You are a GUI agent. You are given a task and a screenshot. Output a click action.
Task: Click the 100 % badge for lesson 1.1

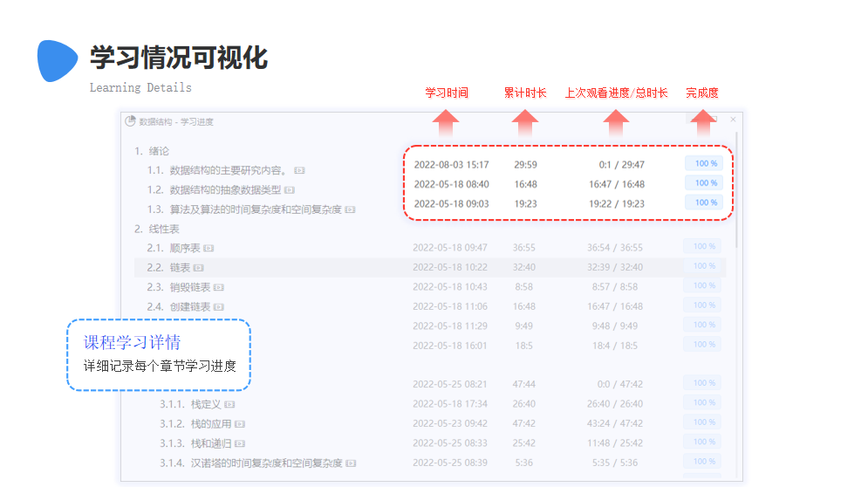point(703,163)
